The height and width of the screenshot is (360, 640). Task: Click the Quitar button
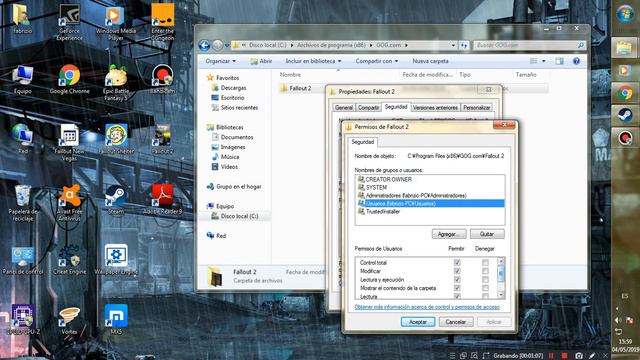[x=487, y=234]
